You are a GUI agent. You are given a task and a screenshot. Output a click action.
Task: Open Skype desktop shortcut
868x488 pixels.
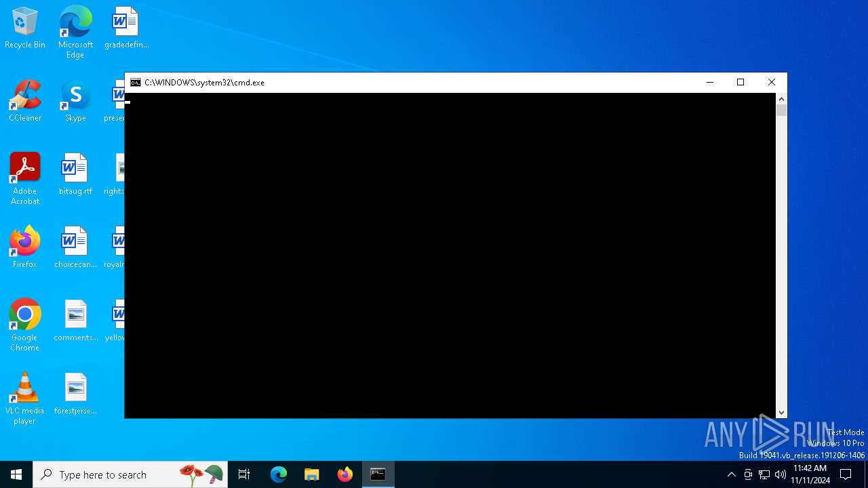[x=75, y=102]
